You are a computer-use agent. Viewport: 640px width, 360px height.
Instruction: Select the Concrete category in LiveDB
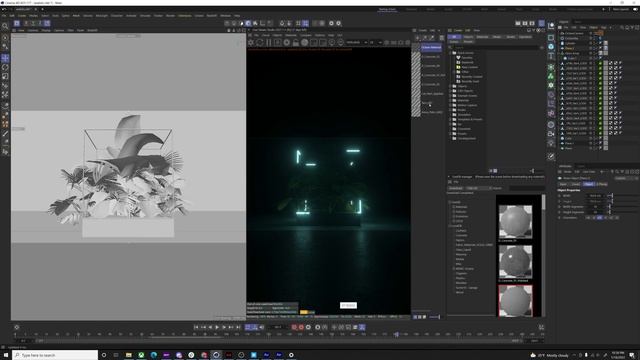pos(461,235)
